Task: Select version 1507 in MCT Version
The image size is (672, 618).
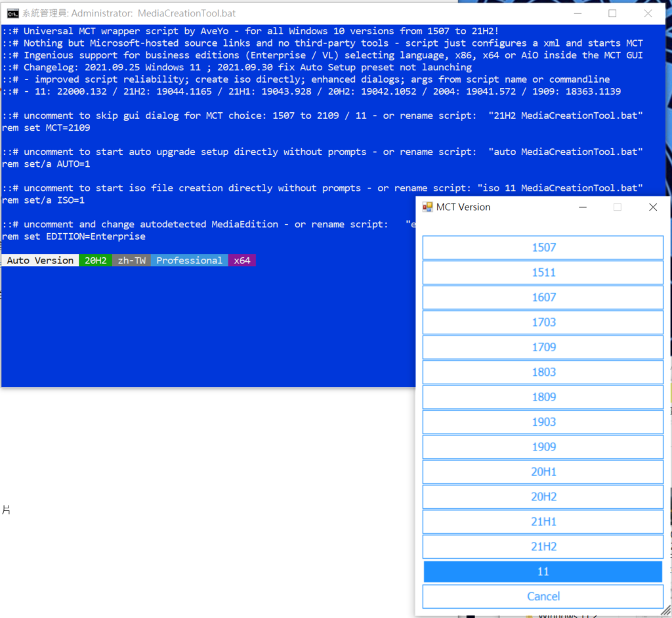Action: [543, 248]
